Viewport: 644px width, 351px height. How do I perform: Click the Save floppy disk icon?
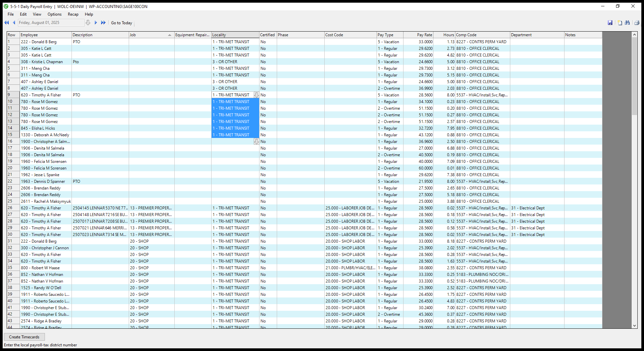point(610,23)
